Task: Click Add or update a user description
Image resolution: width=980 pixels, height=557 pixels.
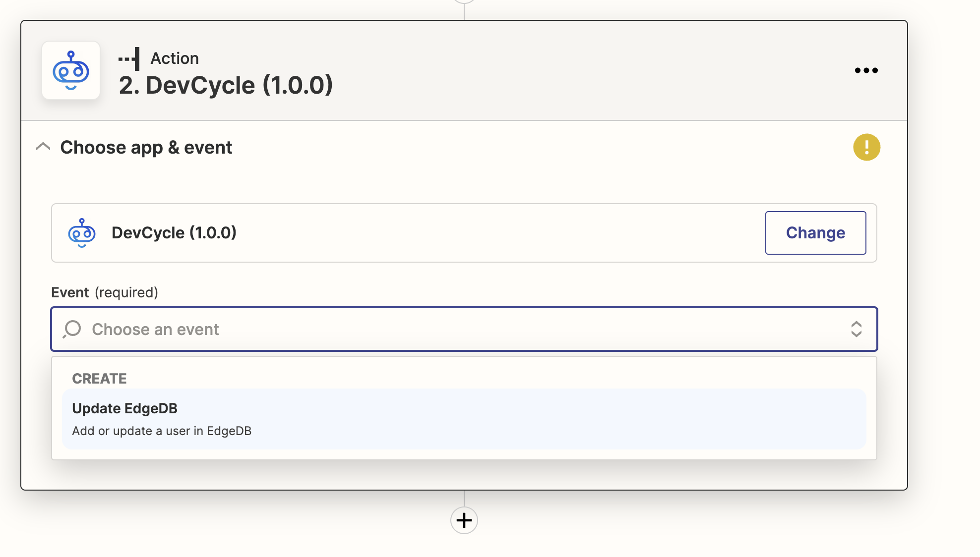Action: (x=162, y=431)
